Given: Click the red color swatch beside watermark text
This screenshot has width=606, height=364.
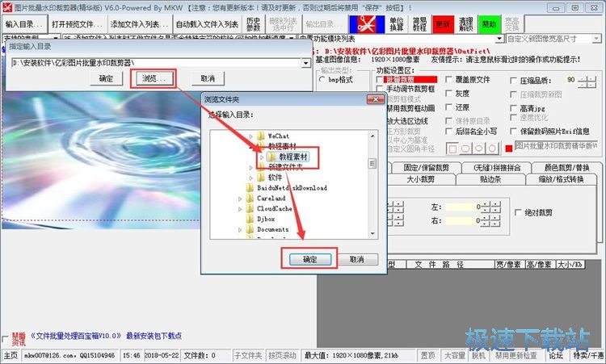Looking at the screenshot, I should click(508, 149).
